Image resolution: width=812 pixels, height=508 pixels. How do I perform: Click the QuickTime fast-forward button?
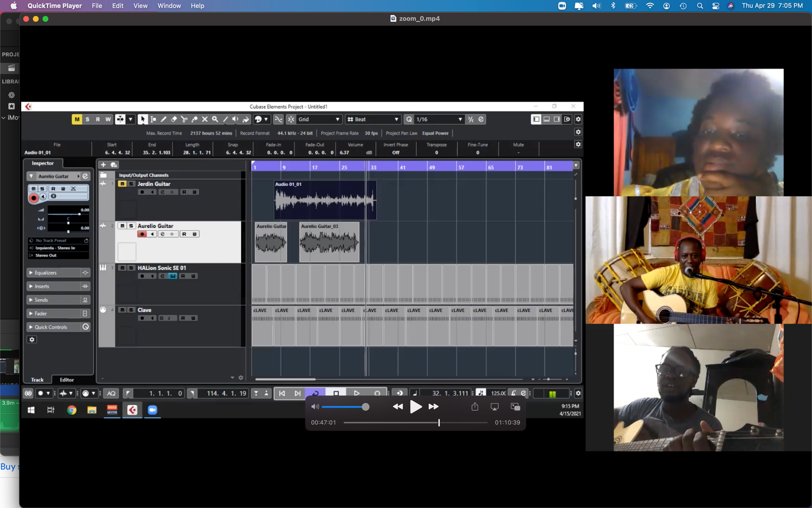pos(433,406)
